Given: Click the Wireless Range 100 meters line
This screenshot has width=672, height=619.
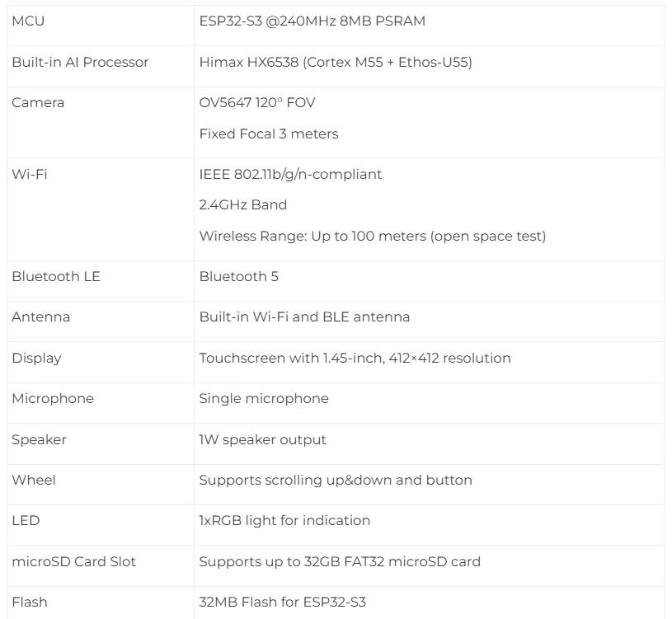Looking at the screenshot, I should point(373,236).
